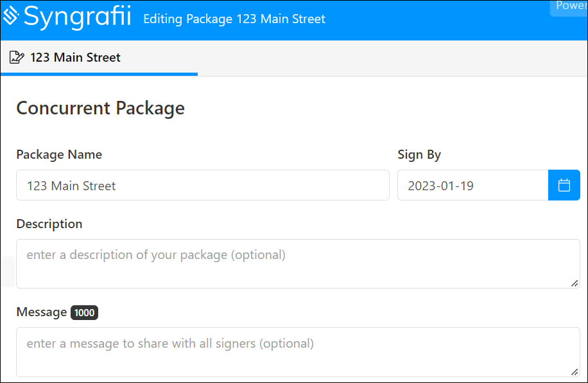Click inside the Package Name field

[x=202, y=185]
